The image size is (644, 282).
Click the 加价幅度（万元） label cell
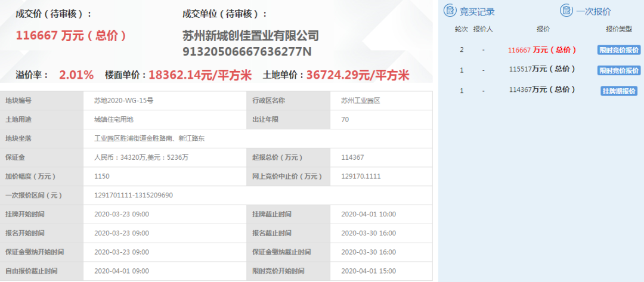(42, 176)
